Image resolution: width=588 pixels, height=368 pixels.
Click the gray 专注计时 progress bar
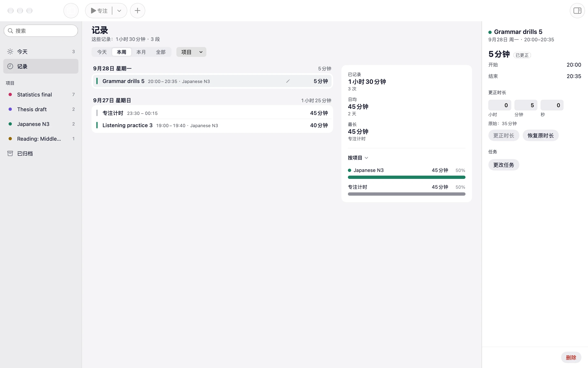[406, 194]
